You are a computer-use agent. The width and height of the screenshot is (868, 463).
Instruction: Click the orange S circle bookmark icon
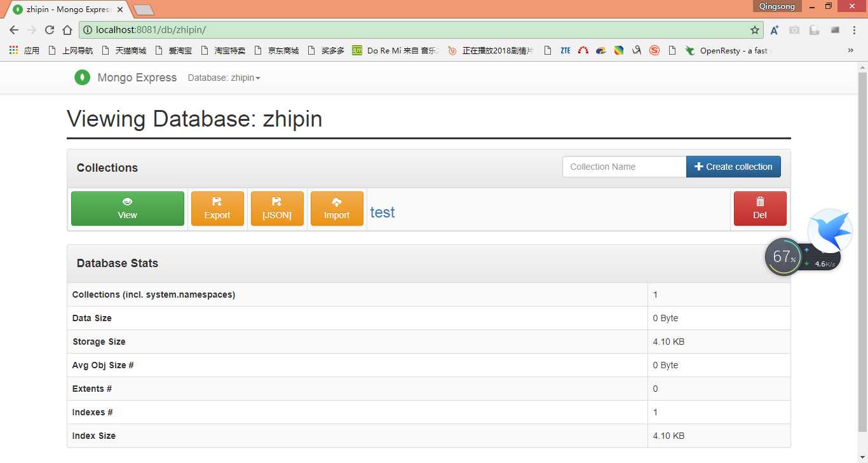[654, 50]
